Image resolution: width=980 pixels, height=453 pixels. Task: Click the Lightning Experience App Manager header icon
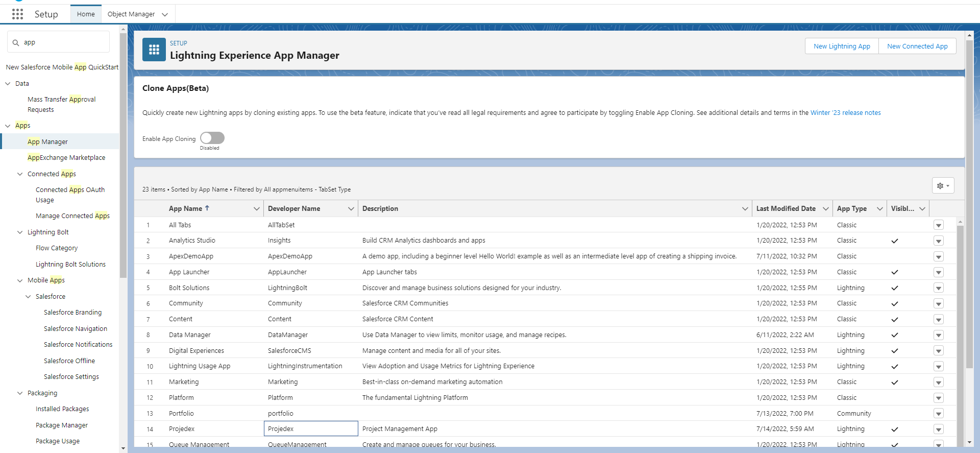point(154,50)
